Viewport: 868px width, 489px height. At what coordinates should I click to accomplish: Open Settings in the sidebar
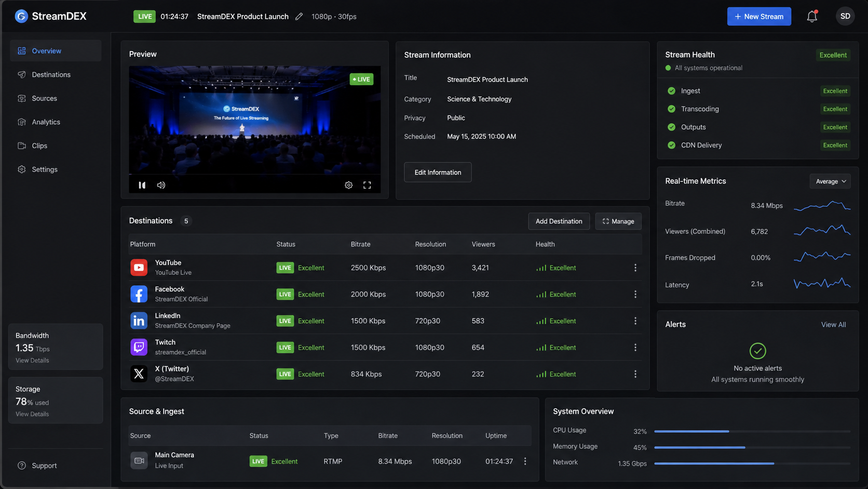[x=56, y=169]
